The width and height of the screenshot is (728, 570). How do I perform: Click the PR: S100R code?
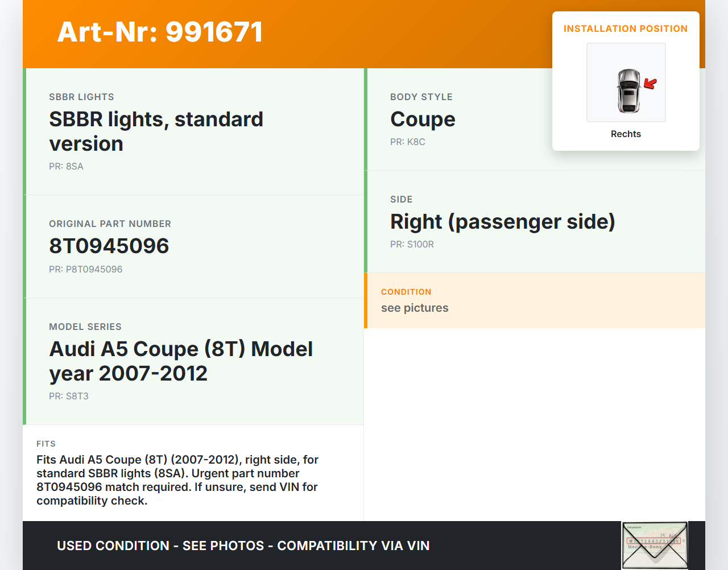(412, 244)
